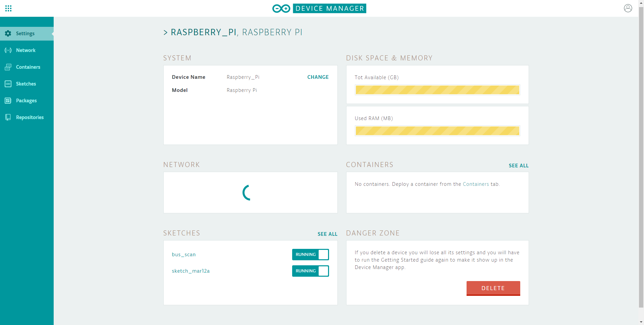The image size is (644, 325).
Task: Go to the Packages sidebar label
Action: click(26, 101)
